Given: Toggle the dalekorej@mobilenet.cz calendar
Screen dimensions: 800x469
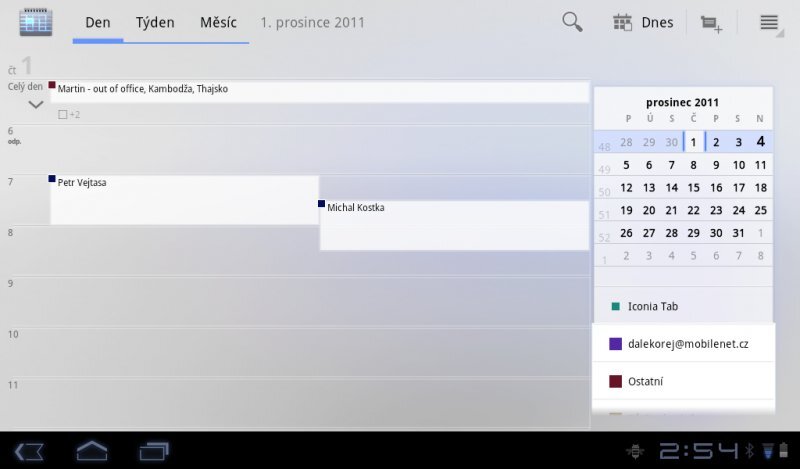Looking at the screenshot, I should click(x=683, y=343).
